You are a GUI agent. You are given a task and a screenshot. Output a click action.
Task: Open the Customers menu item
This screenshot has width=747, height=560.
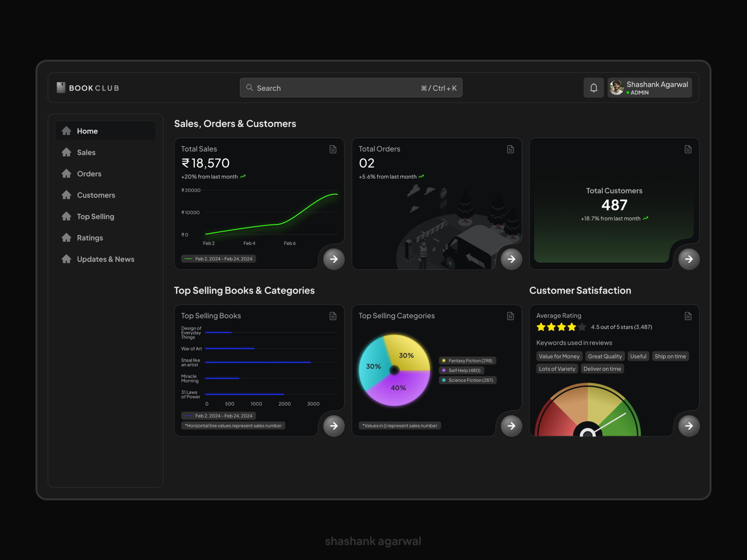[x=106, y=195]
